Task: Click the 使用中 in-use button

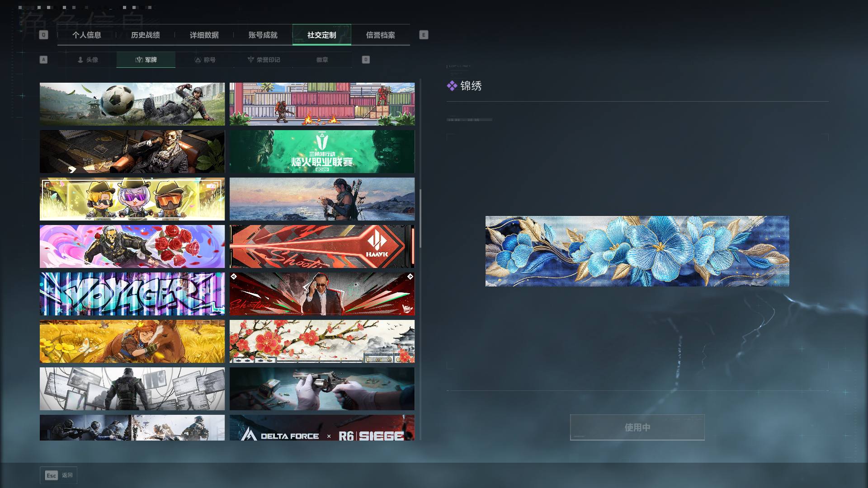Action: pos(637,427)
